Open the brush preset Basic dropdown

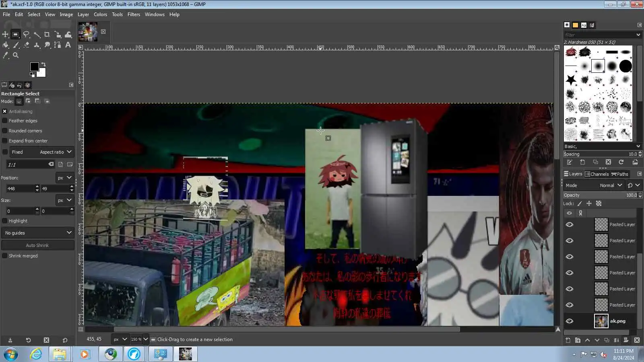coord(602,146)
